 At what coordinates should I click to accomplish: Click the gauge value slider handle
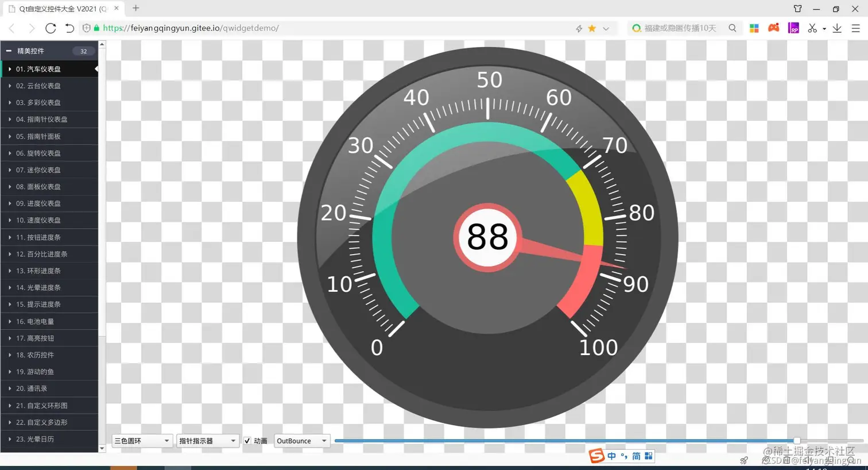796,441
